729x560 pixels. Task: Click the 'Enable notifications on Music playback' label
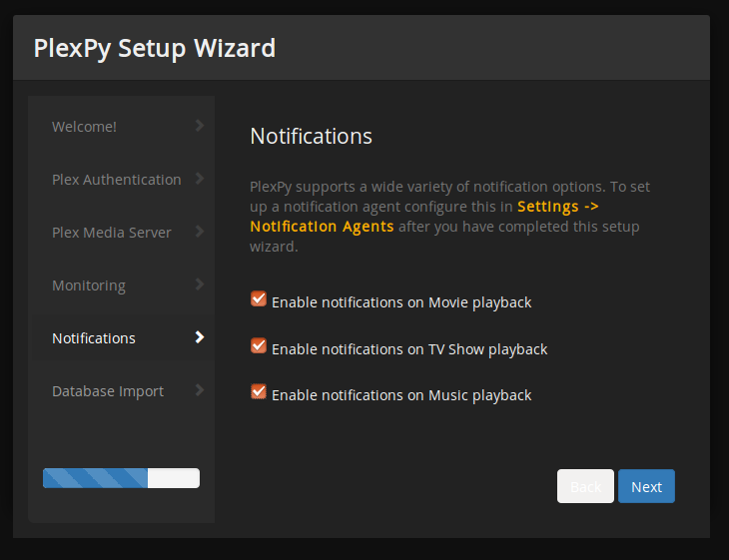pyautogui.click(x=401, y=395)
